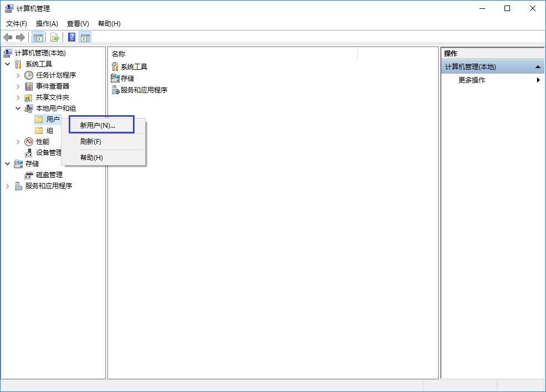Collapse the 系统工具 tree node
Screen dimensions: 546x392
click(8, 64)
